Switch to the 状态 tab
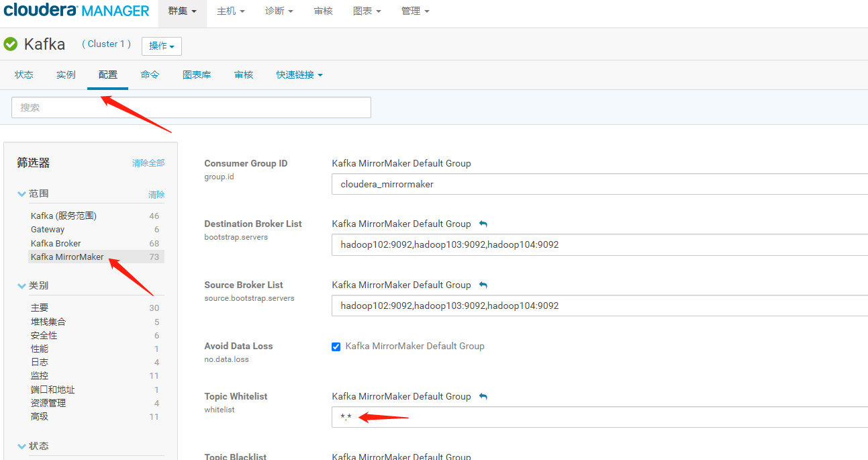 pyautogui.click(x=24, y=75)
